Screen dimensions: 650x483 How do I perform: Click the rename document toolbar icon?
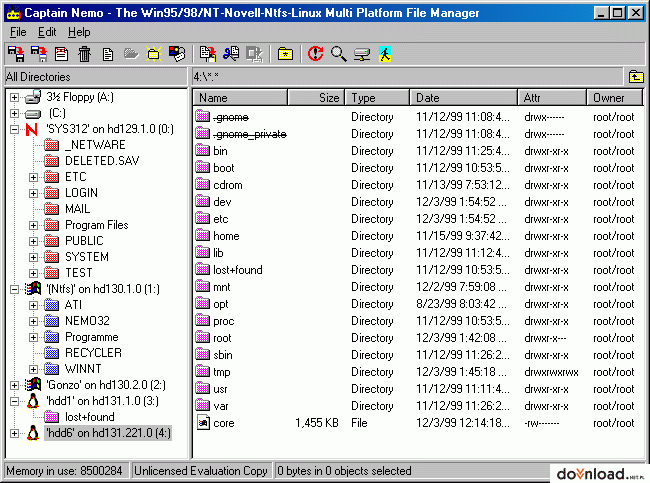(62, 54)
